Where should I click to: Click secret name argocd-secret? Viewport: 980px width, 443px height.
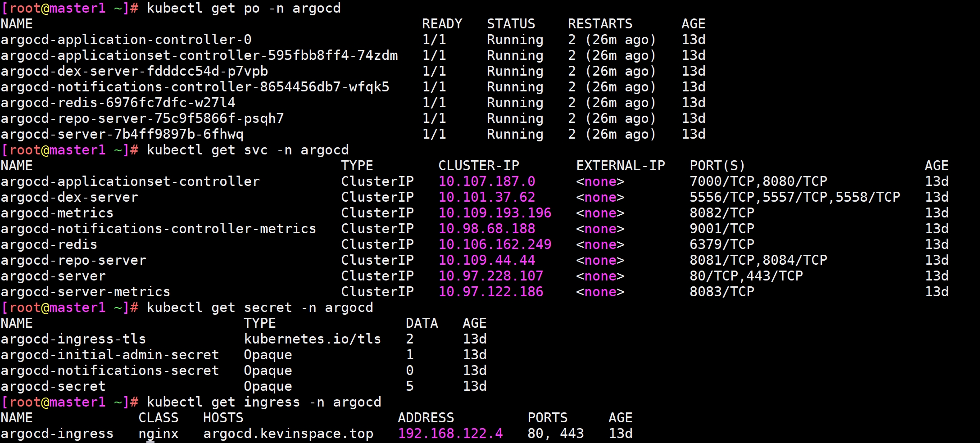point(53,387)
